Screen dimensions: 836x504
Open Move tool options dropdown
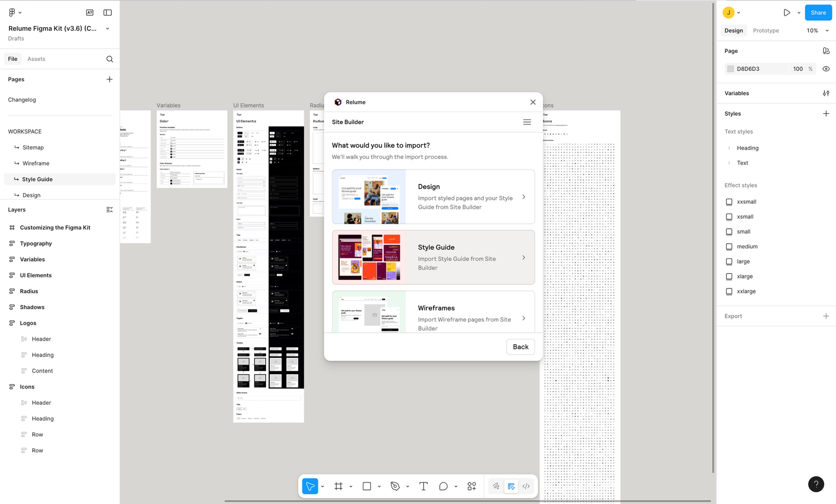point(322,486)
